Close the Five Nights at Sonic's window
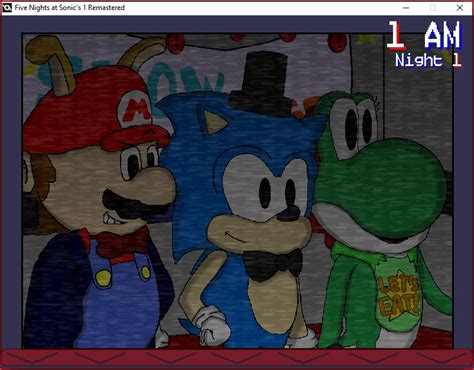474x370 pixels. tap(460, 8)
